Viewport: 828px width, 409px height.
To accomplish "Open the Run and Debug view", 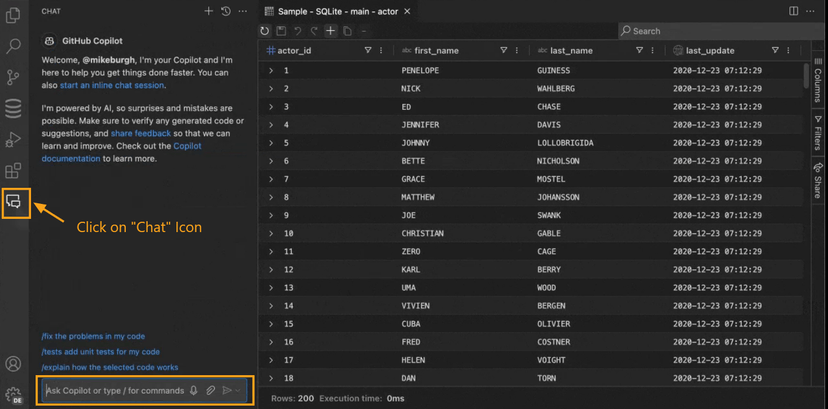I will click(13, 140).
